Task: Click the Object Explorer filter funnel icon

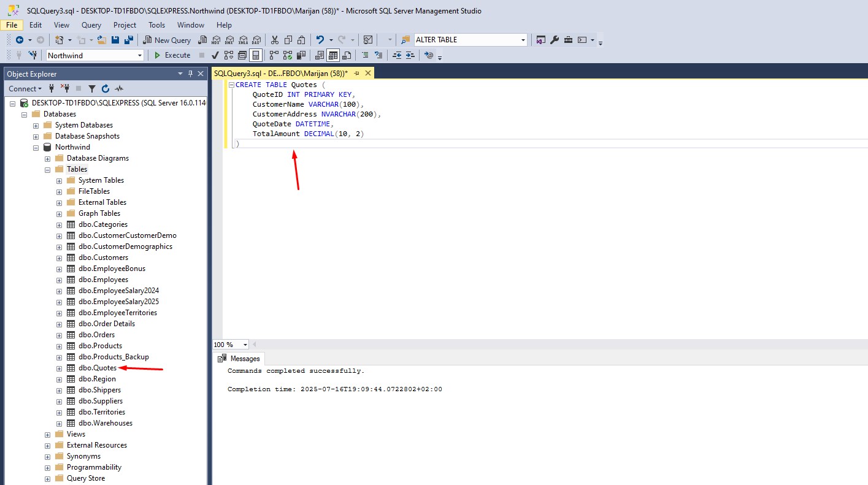Action: pos(92,88)
